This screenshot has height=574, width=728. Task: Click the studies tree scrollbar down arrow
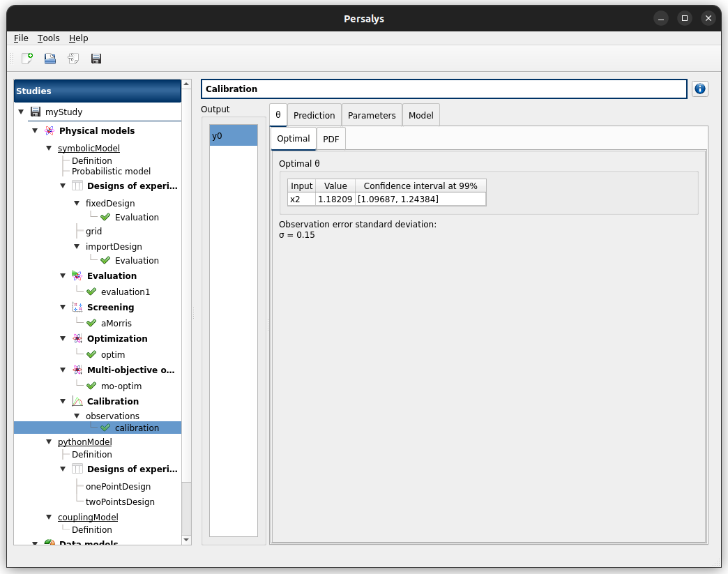(186, 539)
